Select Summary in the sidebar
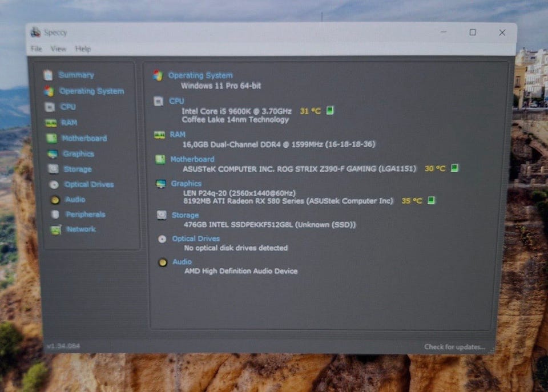548x392 pixels. point(76,75)
